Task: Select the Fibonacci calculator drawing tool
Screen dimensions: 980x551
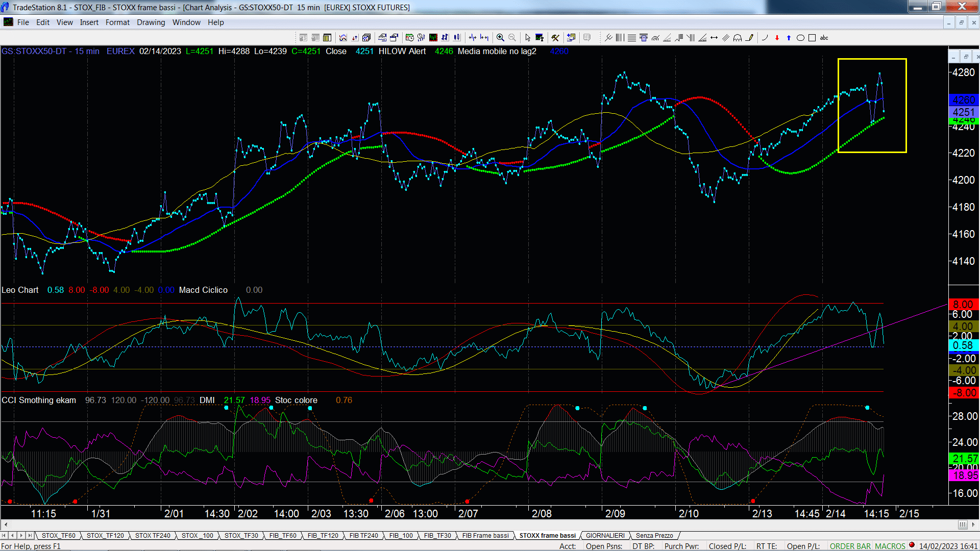Action: pos(644,38)
